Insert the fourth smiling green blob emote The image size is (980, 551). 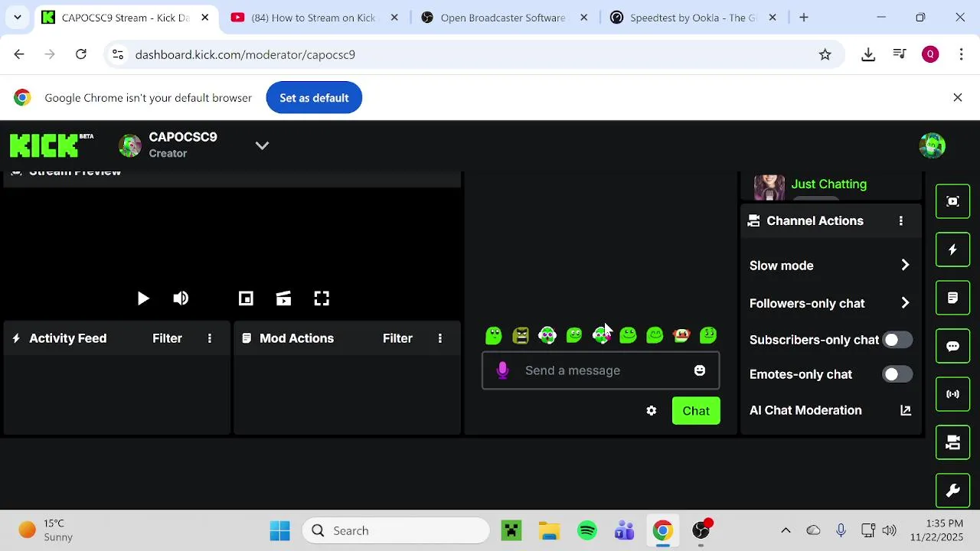[x=574, y=335]
